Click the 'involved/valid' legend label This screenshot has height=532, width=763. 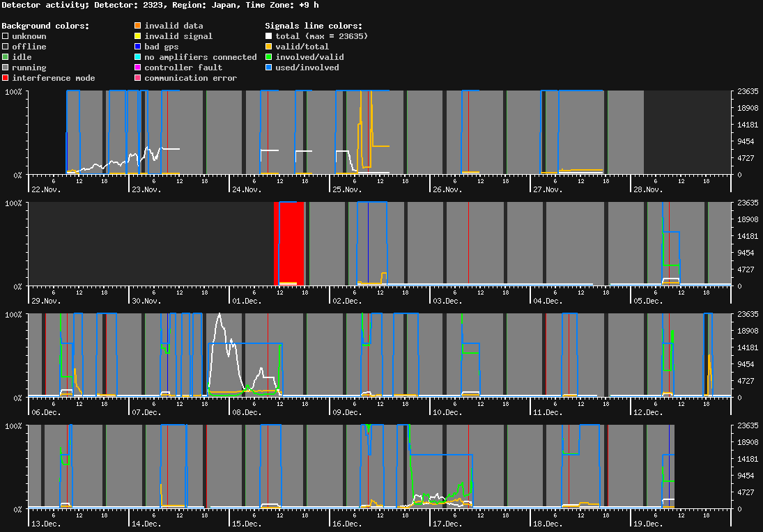309,57
